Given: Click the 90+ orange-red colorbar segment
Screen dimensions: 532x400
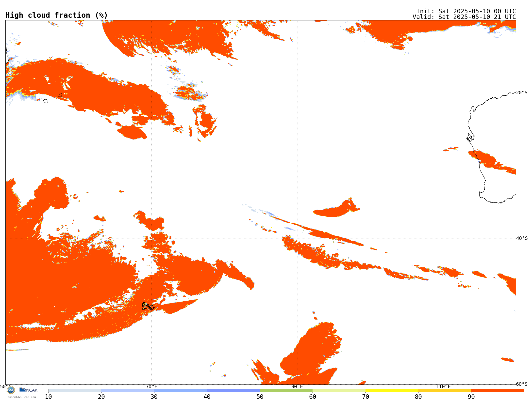Looking at the screenshot, I should point(498,391).
